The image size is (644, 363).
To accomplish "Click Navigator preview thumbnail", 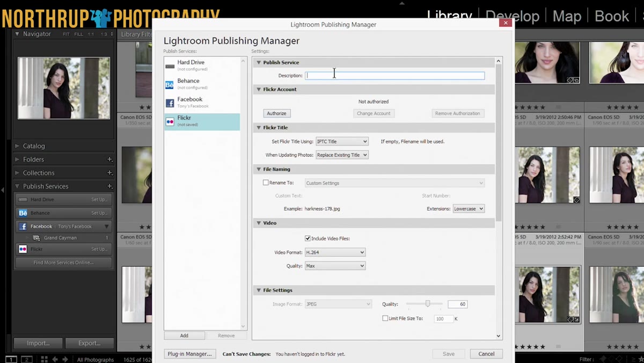I will point(64,88).
